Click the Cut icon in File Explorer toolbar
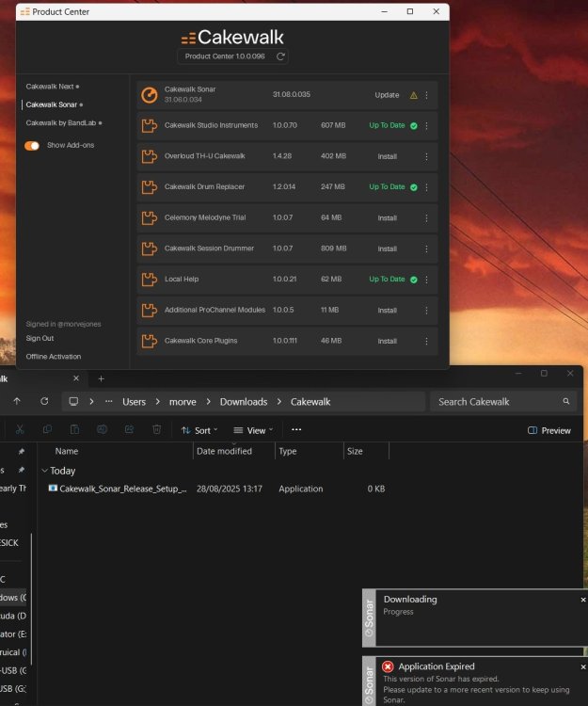The width and height of the screenshot is (588, 706). click(20, 429)
